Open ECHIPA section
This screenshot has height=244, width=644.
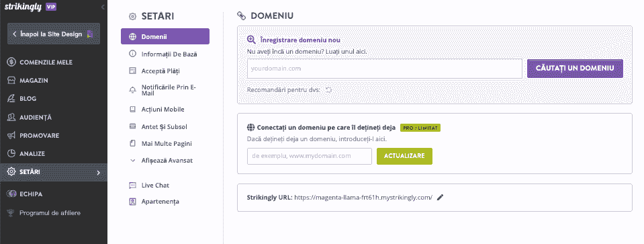(x=31, y=194)
